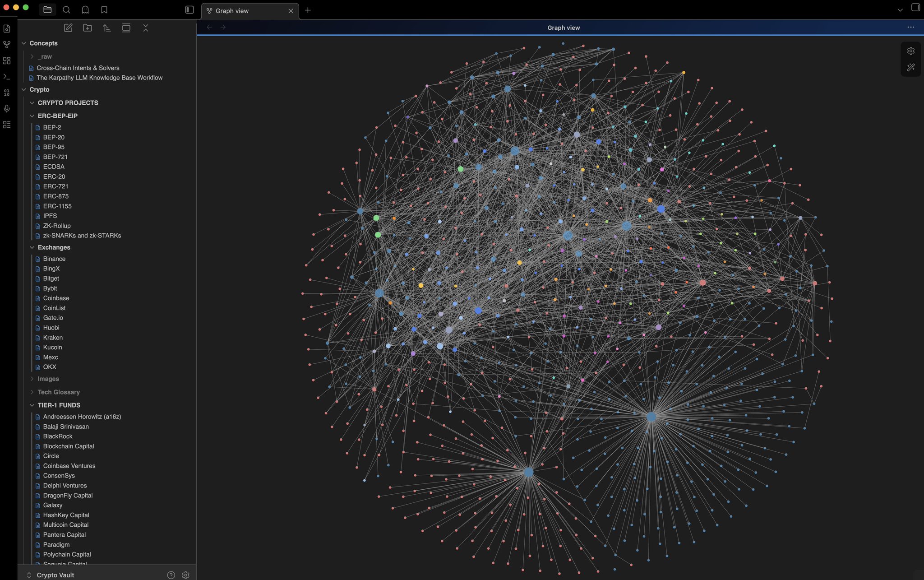Create a new note from sidebar toolbar
This screenshot has width=924, height=580.
pyautogui.click(x=68, y=28)
